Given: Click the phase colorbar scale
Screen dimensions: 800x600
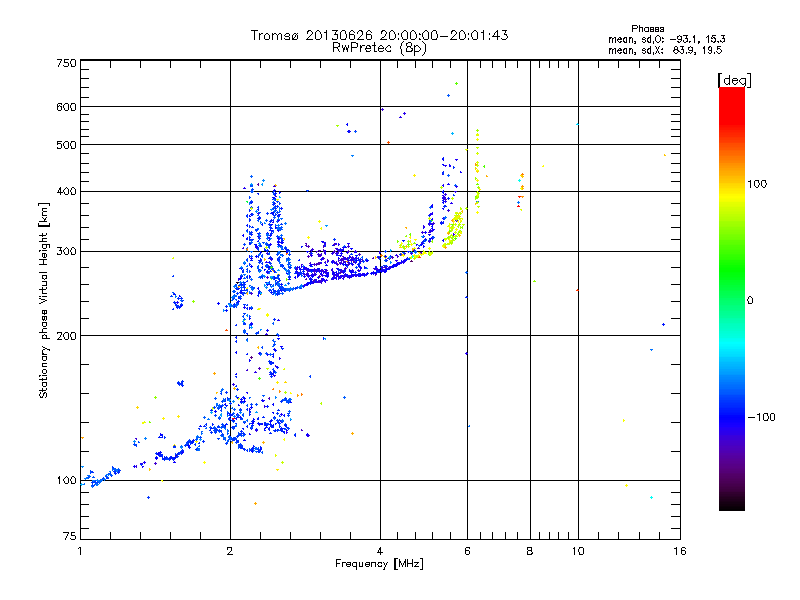Looking at the screenshot, I should coord(732,298).
